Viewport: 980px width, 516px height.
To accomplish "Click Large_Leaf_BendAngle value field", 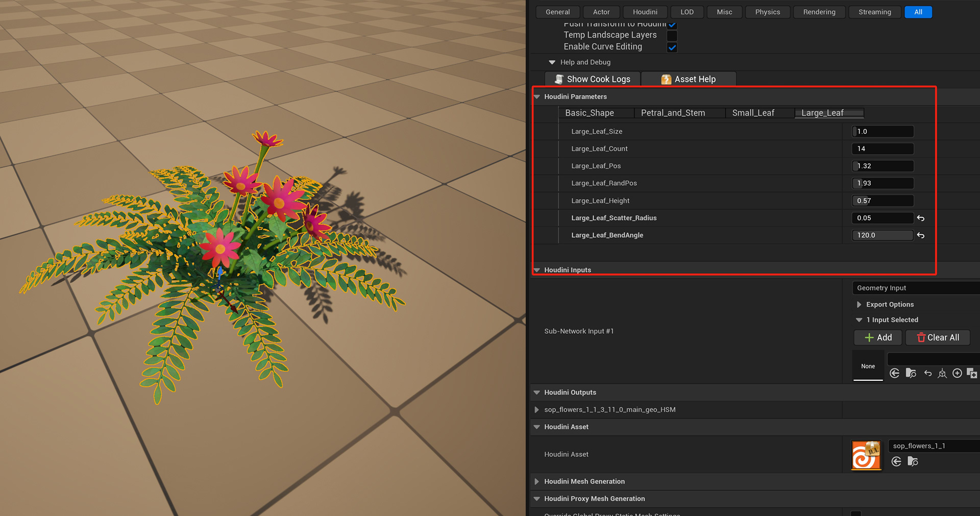I will point(883,235).
